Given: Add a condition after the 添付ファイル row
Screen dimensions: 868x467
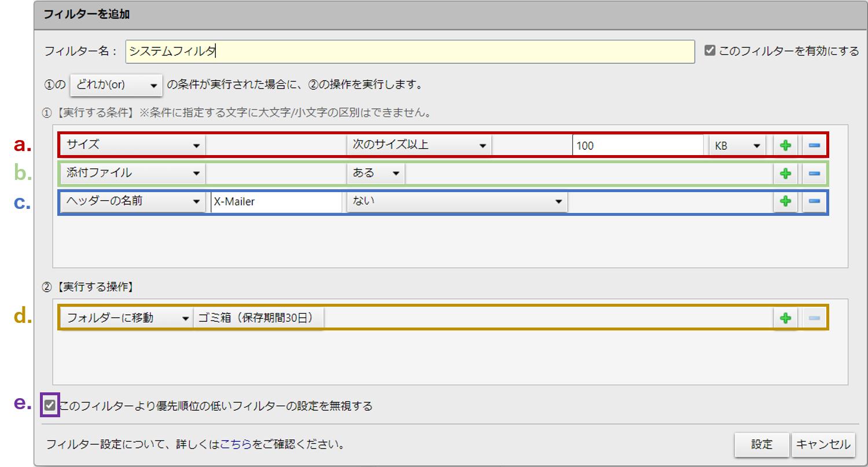Looking at the screenshot, I should click(x=785, y=173).
